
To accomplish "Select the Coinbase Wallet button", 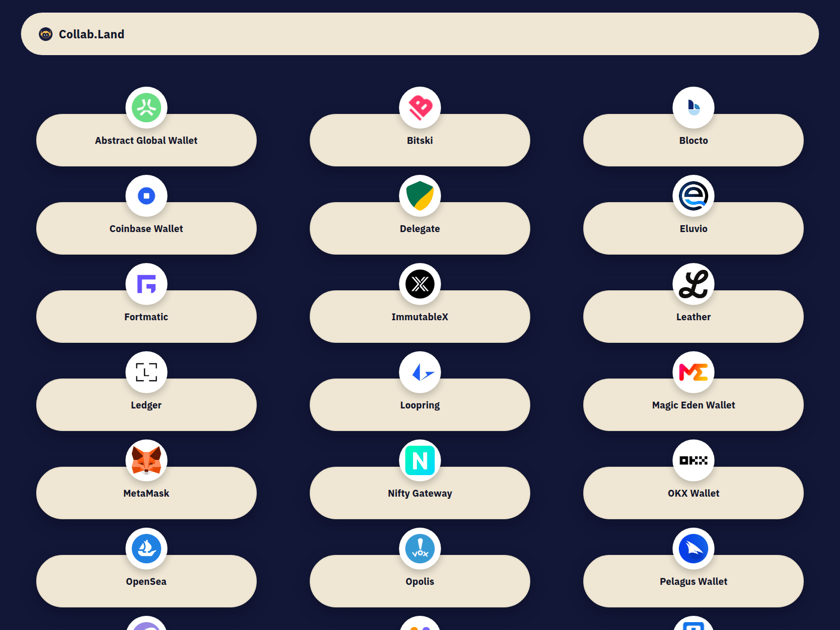I will 146,228.
